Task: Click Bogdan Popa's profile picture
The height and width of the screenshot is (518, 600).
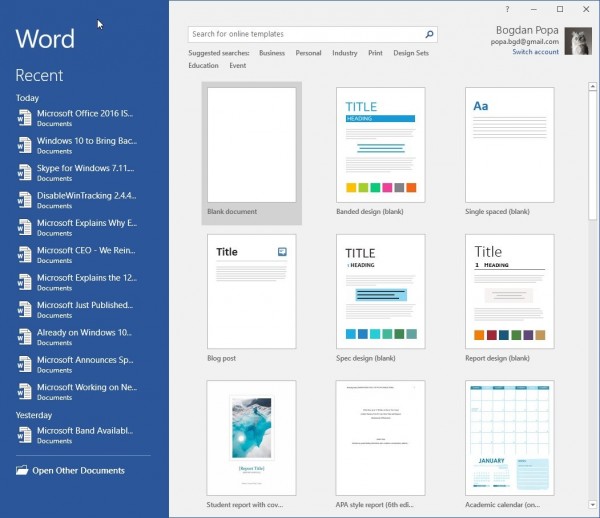Action: (x=578, y=41)
